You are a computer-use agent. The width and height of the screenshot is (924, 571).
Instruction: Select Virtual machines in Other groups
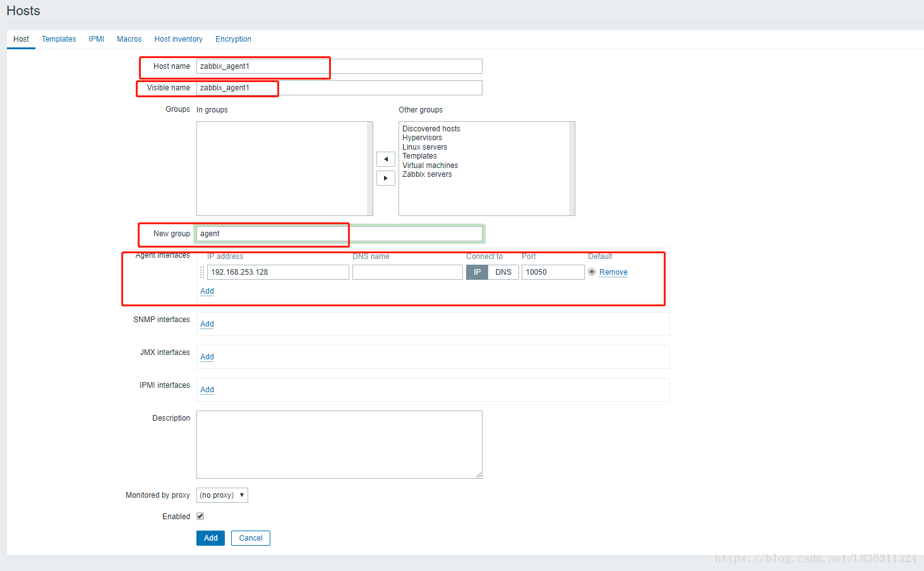click(430, 165)
